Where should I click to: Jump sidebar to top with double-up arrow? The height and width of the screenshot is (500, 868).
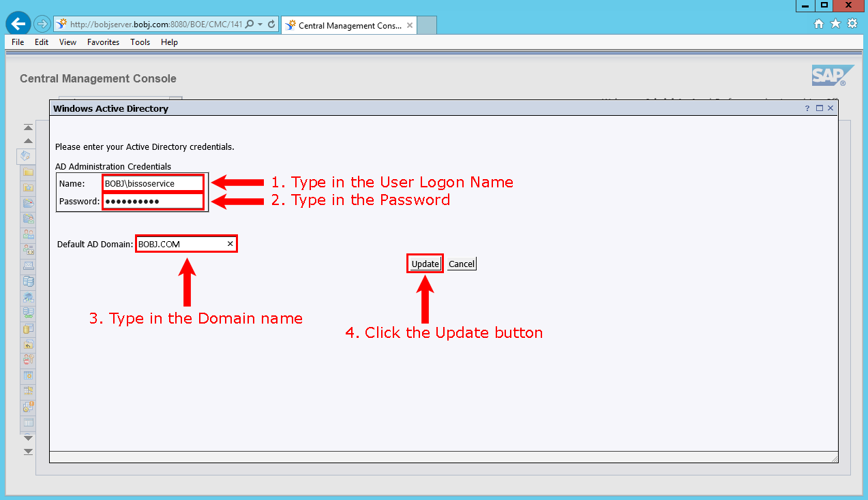click(x=28, y=127)
